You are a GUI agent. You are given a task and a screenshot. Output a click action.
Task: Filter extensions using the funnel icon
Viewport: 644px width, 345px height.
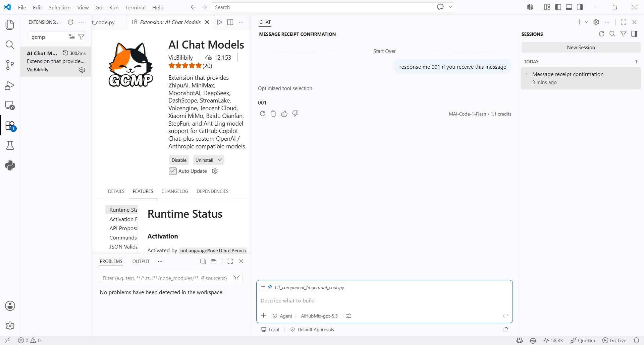[x=81, y=37]
